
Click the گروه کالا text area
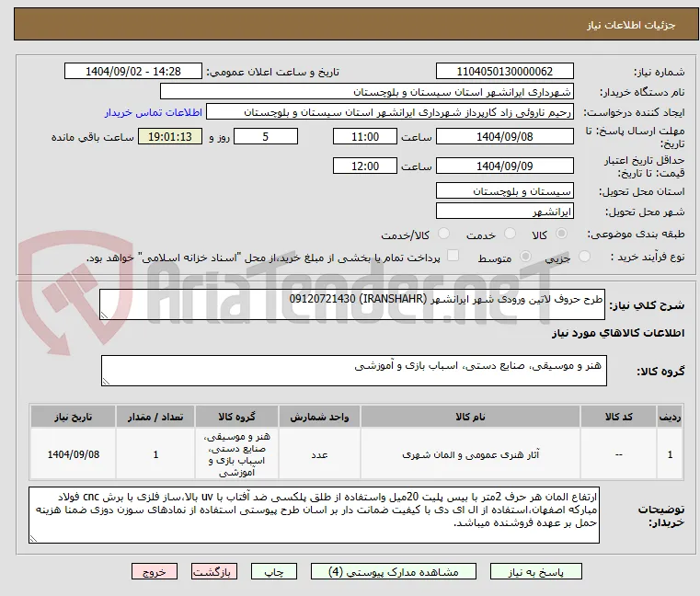pyautogui.click(x=353, y=371)
